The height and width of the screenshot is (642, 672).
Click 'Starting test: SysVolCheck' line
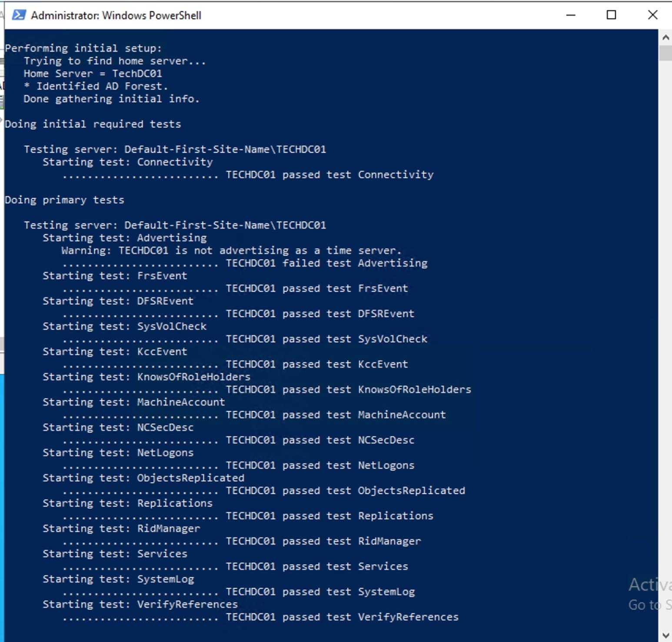(x=124, y=326)
